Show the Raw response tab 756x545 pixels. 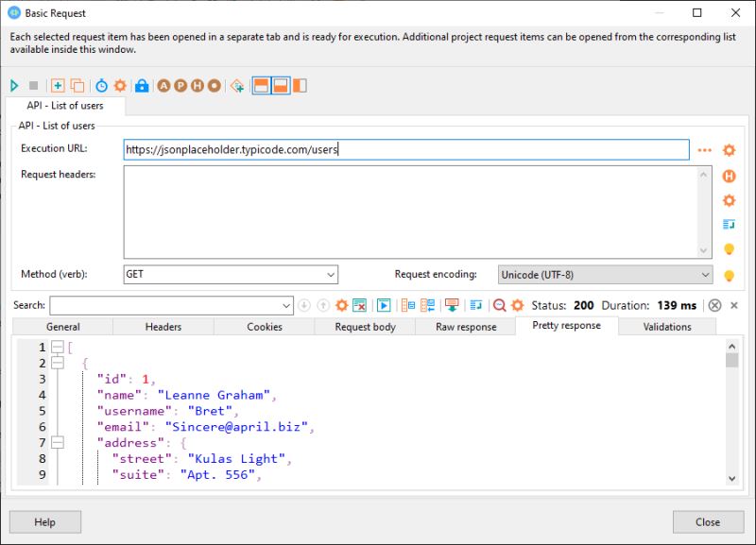[x=466, y=327]
